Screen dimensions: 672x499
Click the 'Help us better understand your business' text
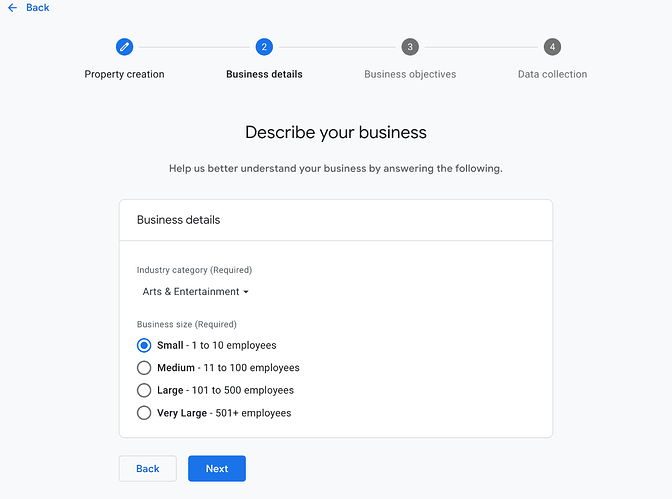click(336, 168)
